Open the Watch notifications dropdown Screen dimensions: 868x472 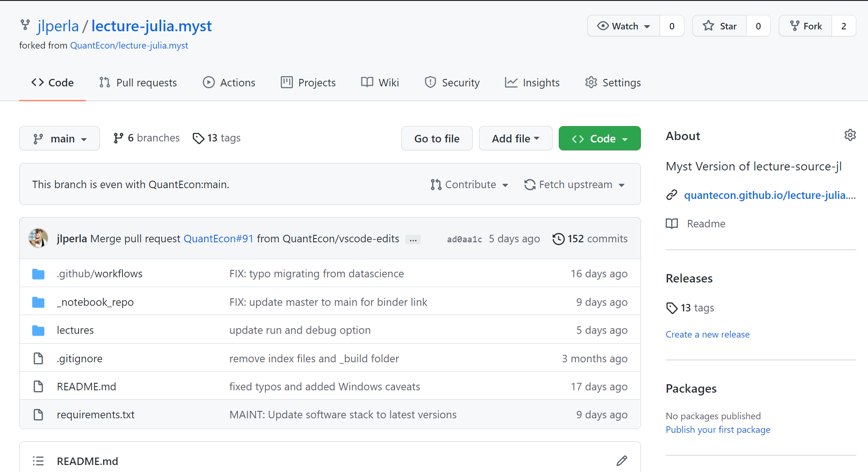tap(624, 26)
